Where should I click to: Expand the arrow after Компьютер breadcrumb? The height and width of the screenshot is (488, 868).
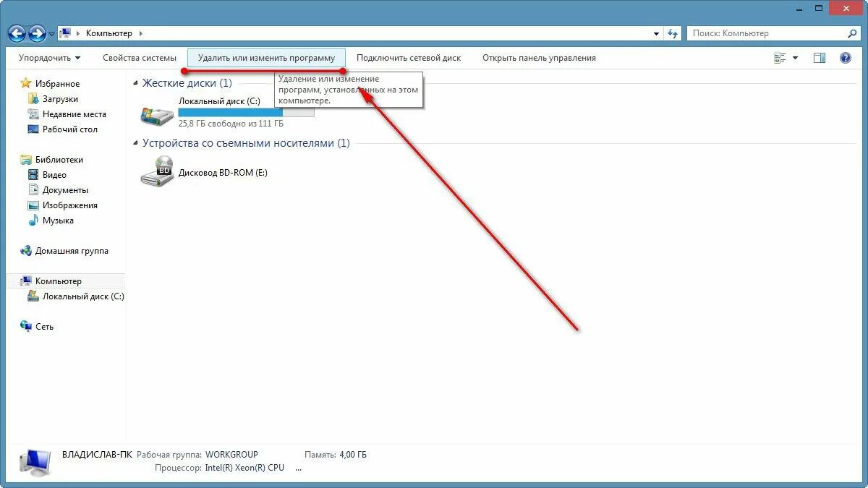[140, 33]
